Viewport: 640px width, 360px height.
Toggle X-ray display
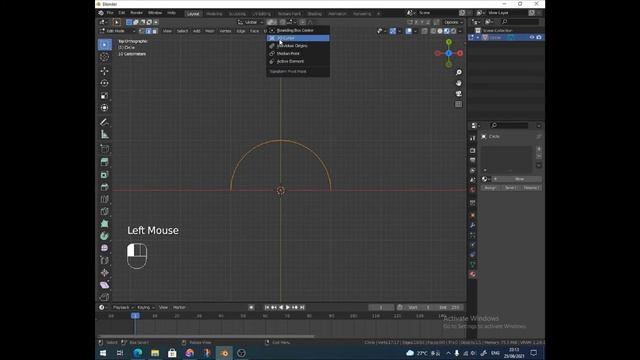(x=425, y=31)
